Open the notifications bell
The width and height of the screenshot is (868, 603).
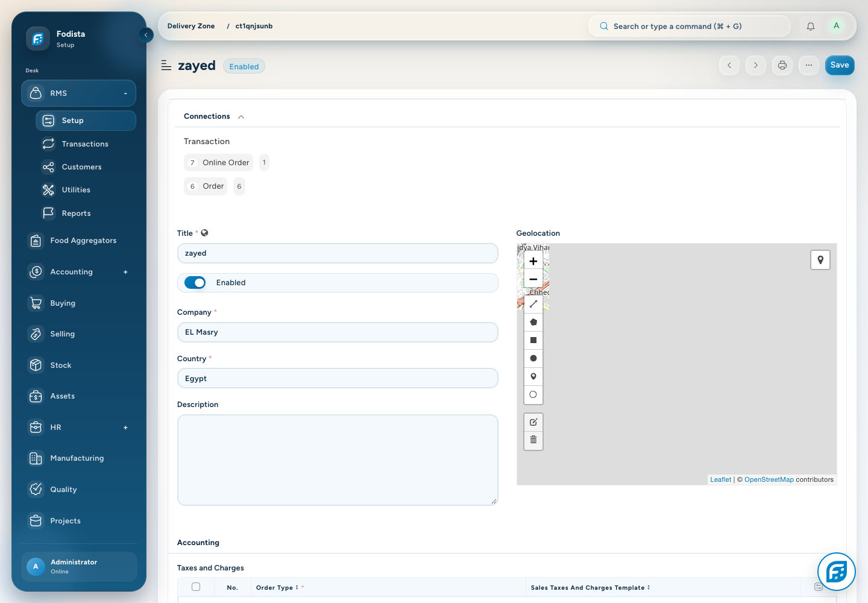[x=811, y=27]
